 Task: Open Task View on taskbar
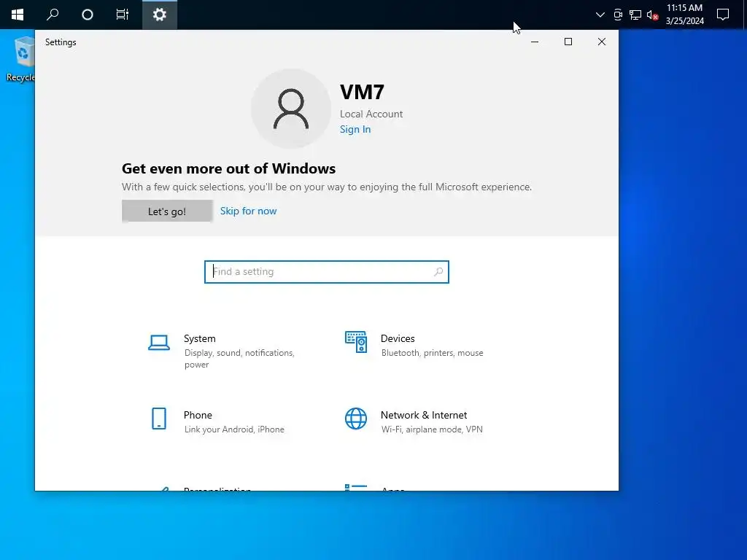(x=123, y=15)
